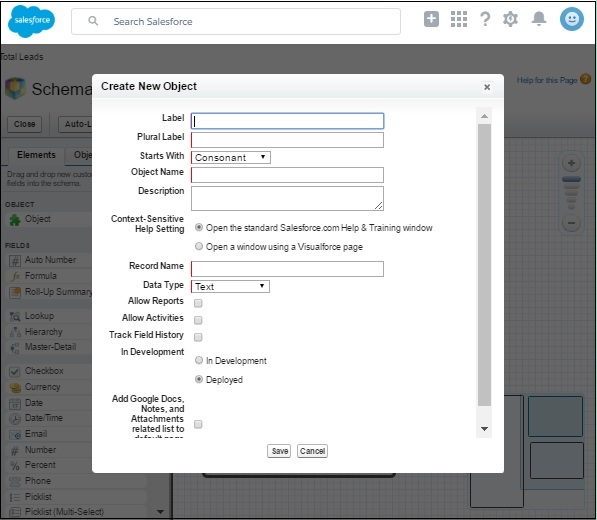Select the Object puzzle piece element

click(14, 220)
